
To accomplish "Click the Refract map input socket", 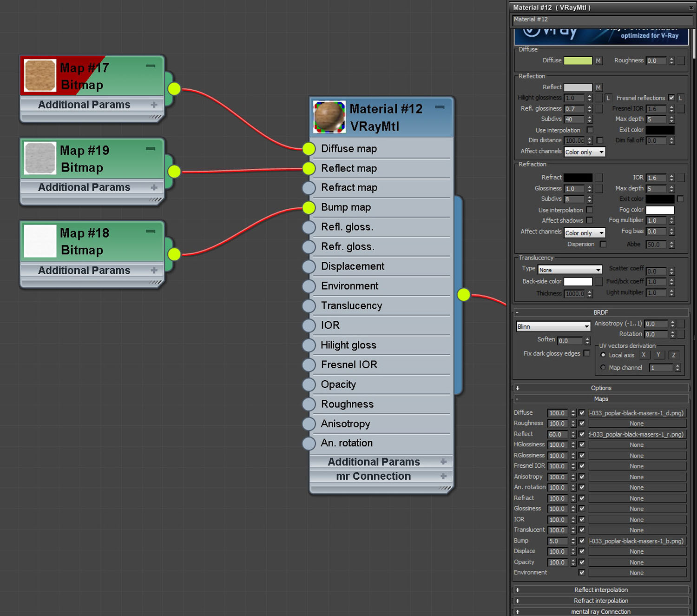I will tap(309, 188).
